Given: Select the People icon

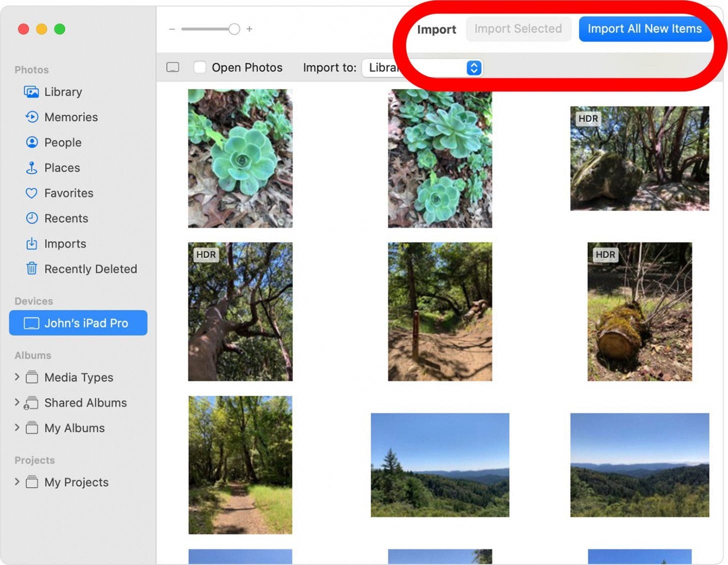Looking at the screenshot, I should [31, 142].
